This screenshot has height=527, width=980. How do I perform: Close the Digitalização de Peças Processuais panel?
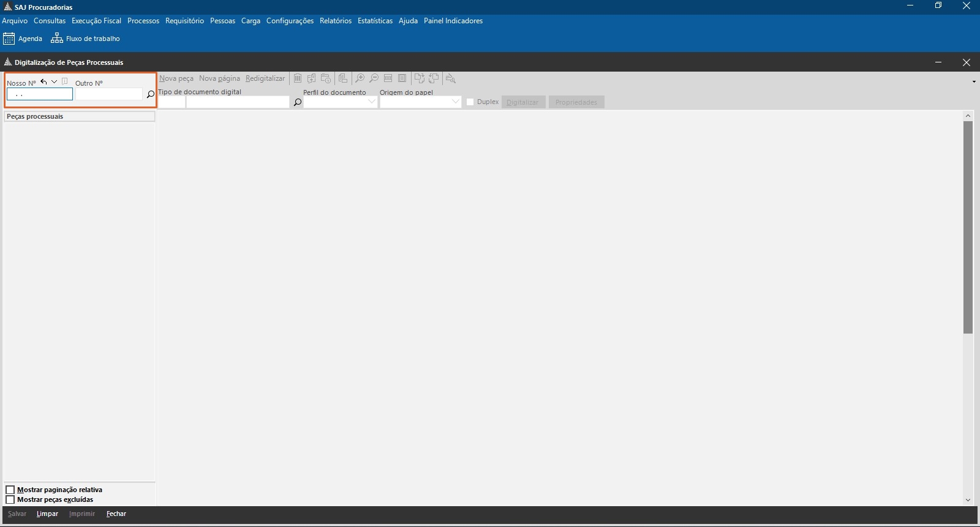(x=967, y=62)
